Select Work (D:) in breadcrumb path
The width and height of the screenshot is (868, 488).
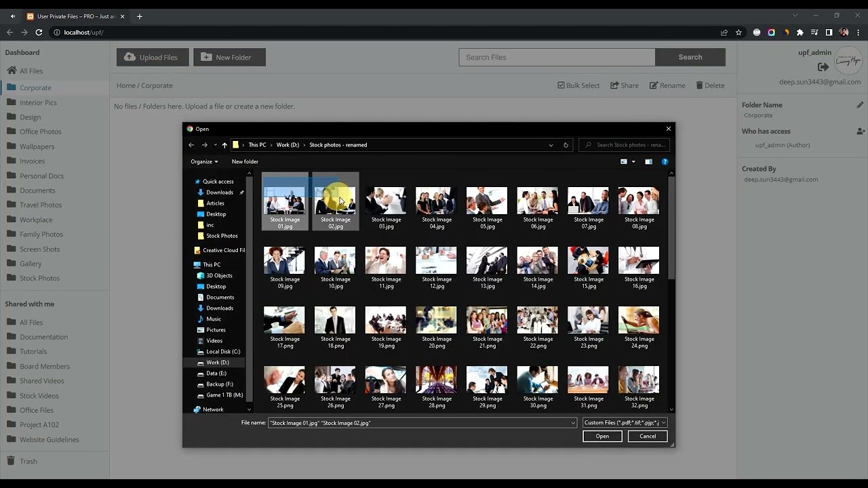point(288,145)
